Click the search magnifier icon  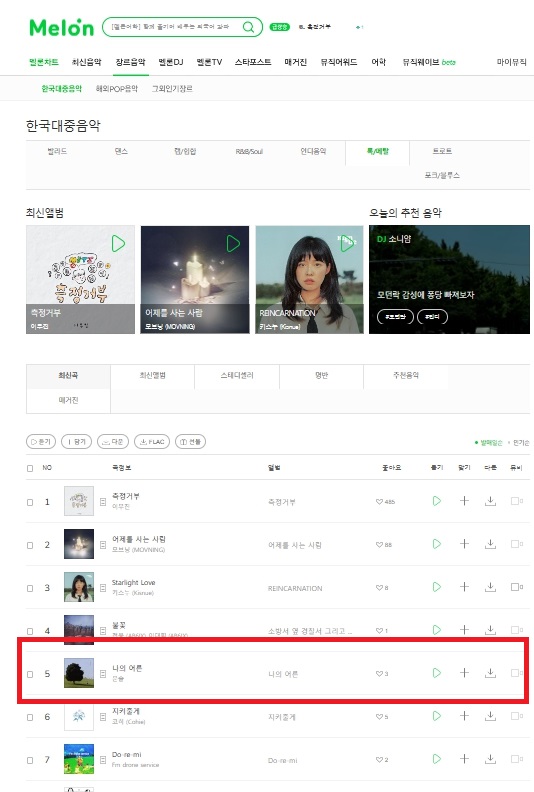[x=248, y=27]
